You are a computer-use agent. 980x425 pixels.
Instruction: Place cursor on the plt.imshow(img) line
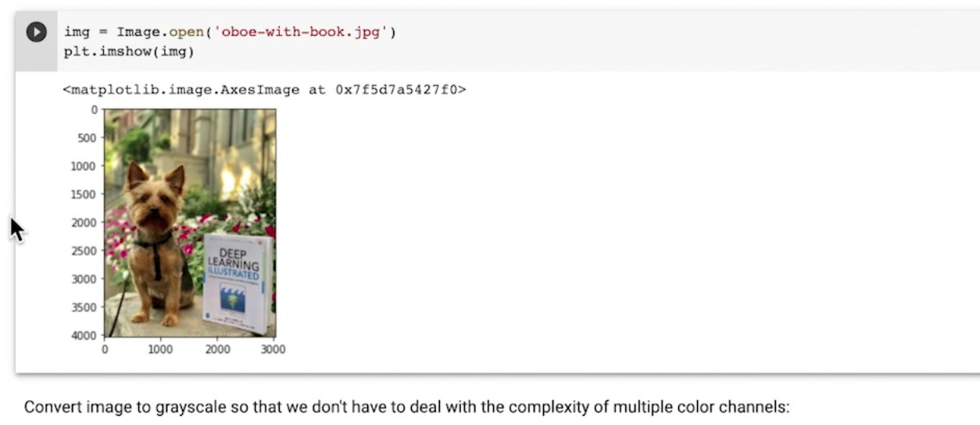point(129,52)
